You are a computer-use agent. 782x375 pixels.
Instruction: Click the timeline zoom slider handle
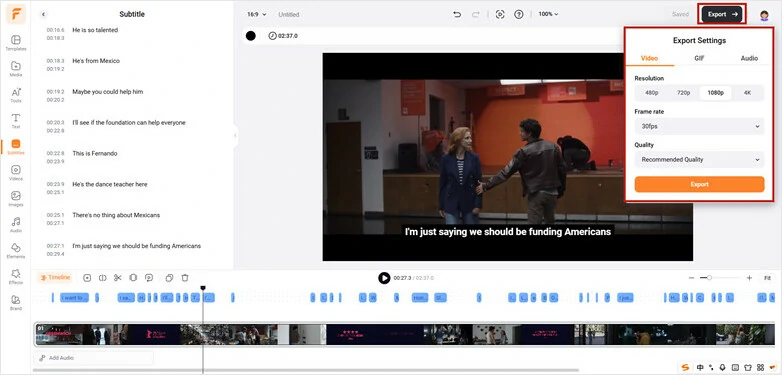point(709,278)
